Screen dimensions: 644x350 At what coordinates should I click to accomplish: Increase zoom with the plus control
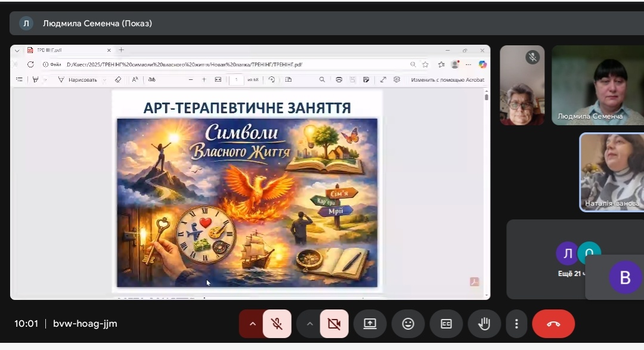point(204,79)
